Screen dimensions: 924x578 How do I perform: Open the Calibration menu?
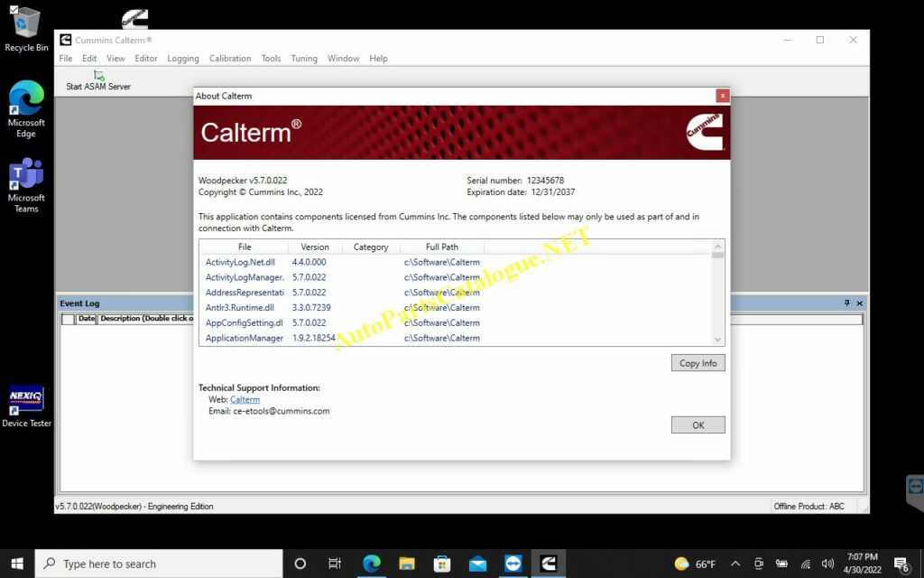coord(230,58)
